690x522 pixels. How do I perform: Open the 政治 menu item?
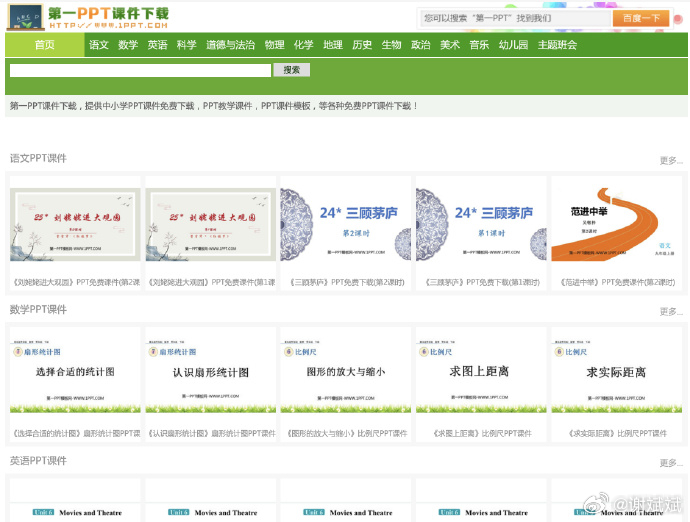click(x=421, y=45)
